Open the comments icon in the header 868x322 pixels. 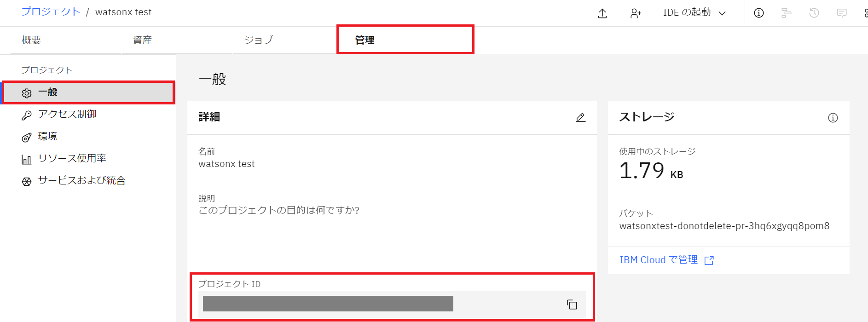click(x=841, y=13)
